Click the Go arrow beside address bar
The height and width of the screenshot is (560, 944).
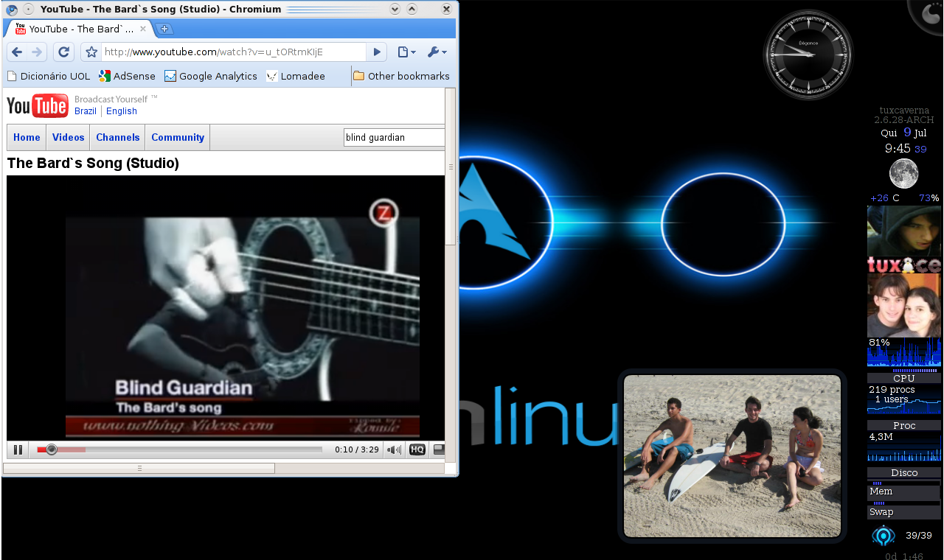[377, 52]
